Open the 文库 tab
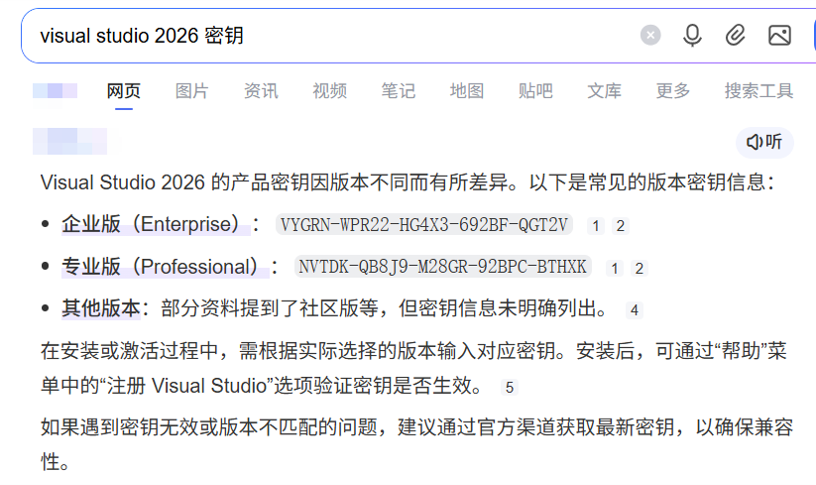 tap(604, 91)
